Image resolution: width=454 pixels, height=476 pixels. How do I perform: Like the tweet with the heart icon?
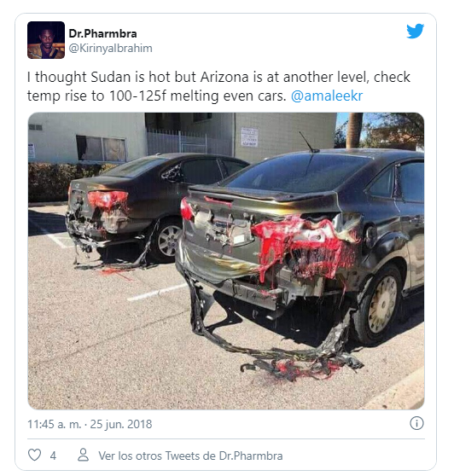[x=34, y=455]
